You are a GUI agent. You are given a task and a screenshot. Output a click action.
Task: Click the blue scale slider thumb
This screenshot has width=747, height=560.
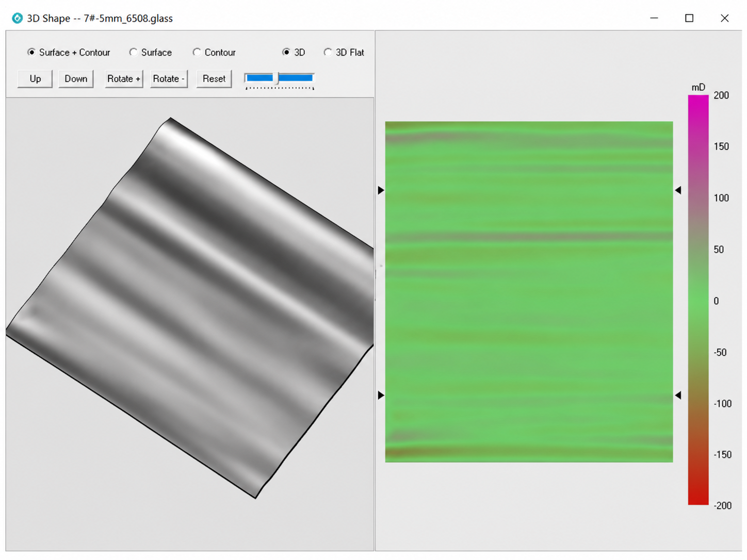point(277,78)
